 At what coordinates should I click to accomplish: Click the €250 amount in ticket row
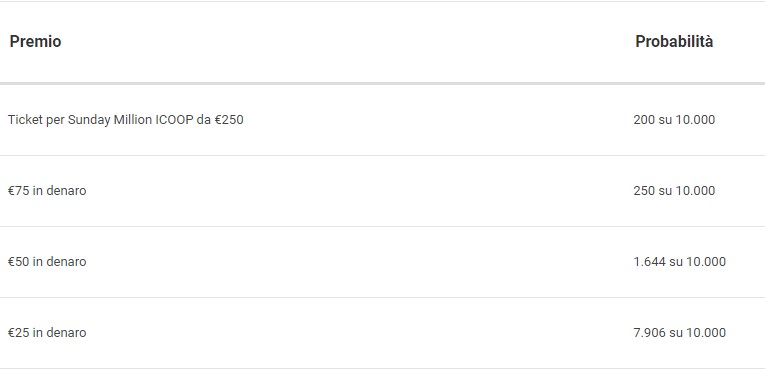click(229, 120)
